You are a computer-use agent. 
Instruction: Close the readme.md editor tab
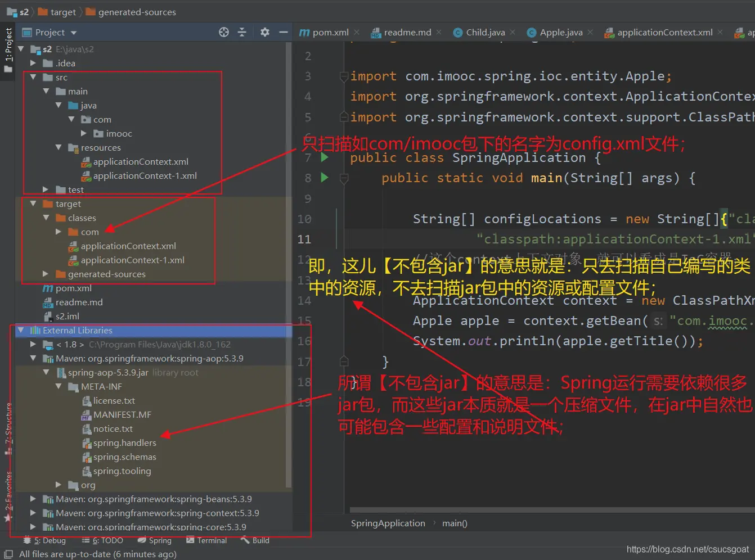439,32
